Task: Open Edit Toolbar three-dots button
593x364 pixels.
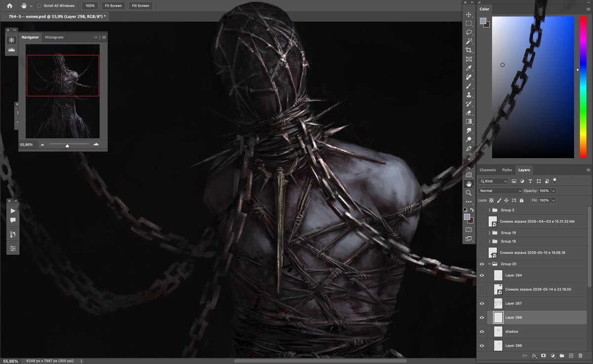Action: (469, 202)
